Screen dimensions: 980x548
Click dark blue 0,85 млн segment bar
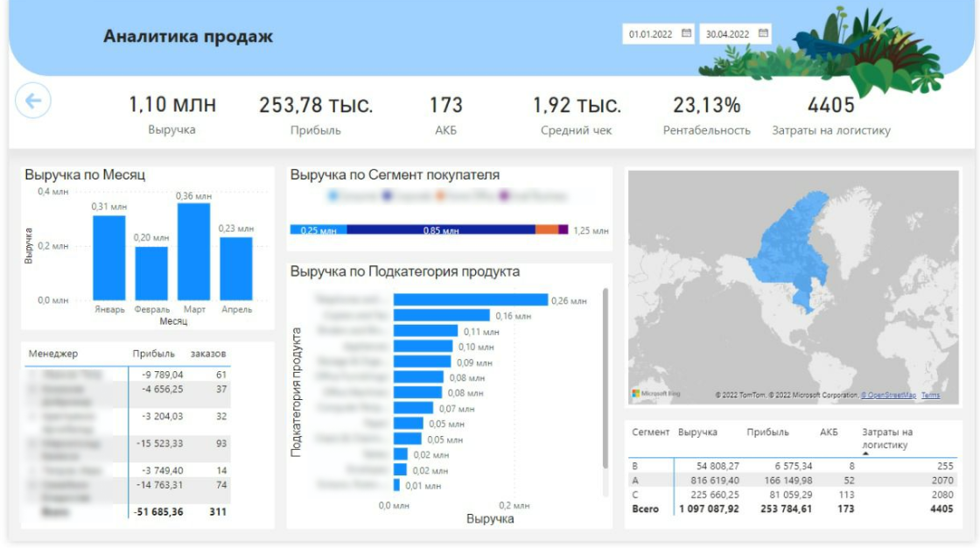click(x=441, y=229)
